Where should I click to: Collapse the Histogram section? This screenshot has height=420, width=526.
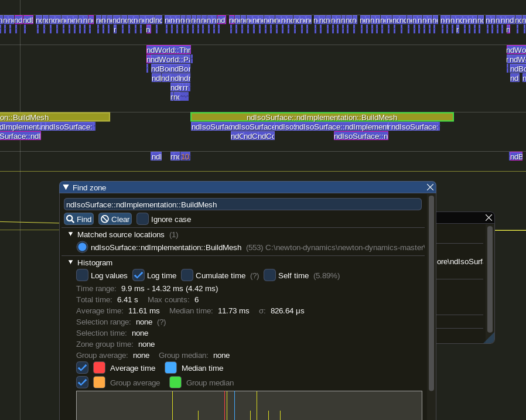71,262
